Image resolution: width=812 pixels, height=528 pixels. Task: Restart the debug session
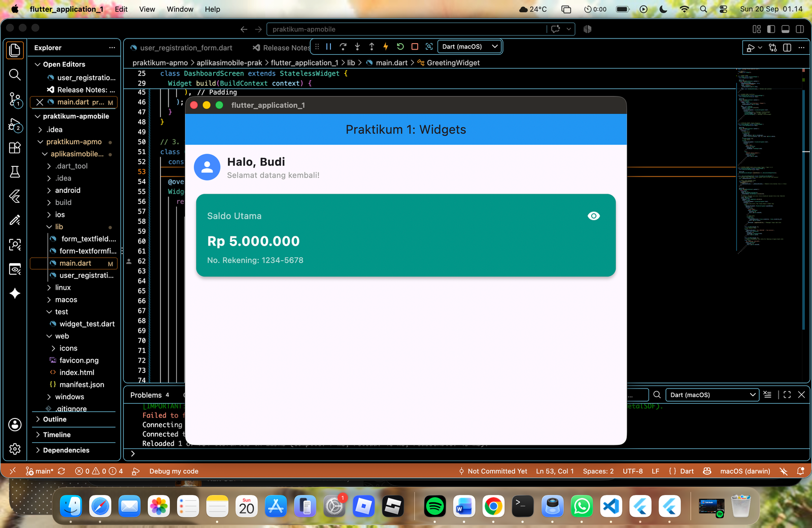[400, 47]
